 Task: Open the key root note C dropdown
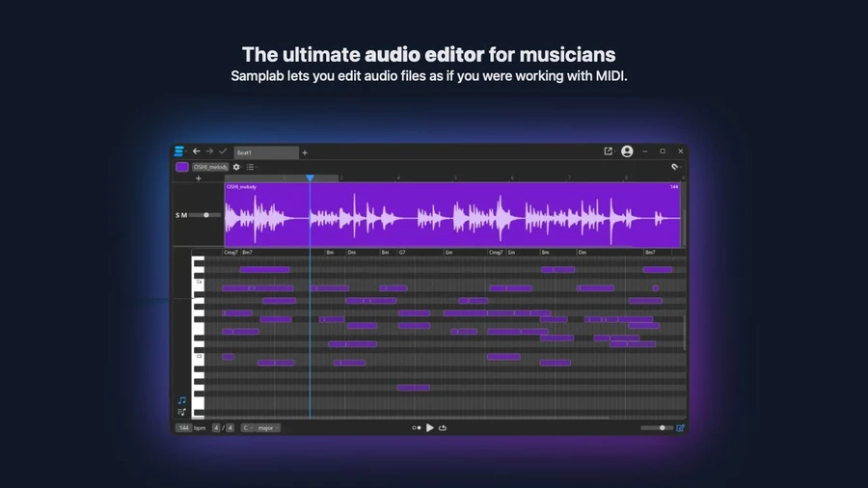248,427
